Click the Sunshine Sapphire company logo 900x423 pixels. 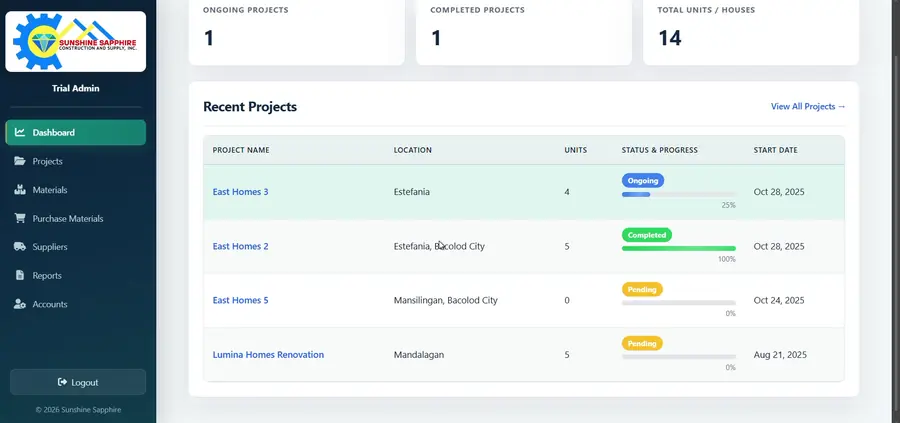coord(76,42)
